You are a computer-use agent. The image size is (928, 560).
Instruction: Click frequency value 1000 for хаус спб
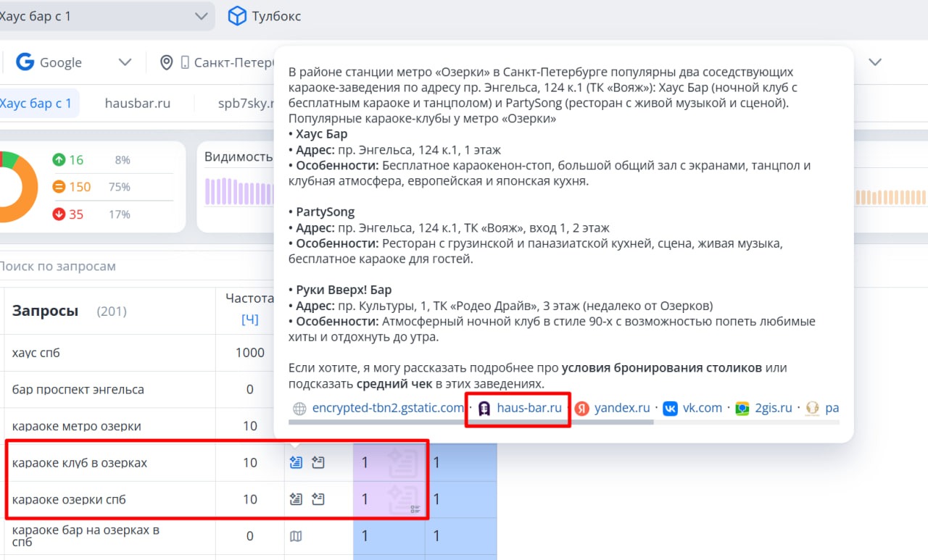250,353
